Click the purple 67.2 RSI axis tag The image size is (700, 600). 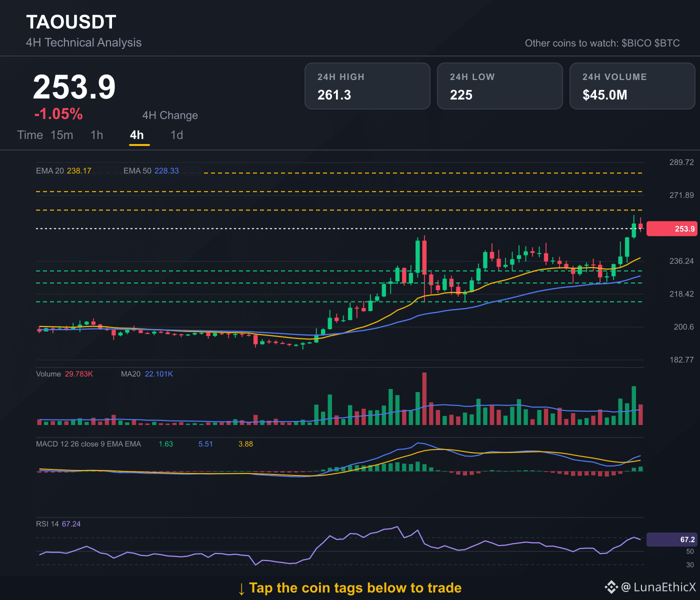pyautogui.click(x=672, y=539)
